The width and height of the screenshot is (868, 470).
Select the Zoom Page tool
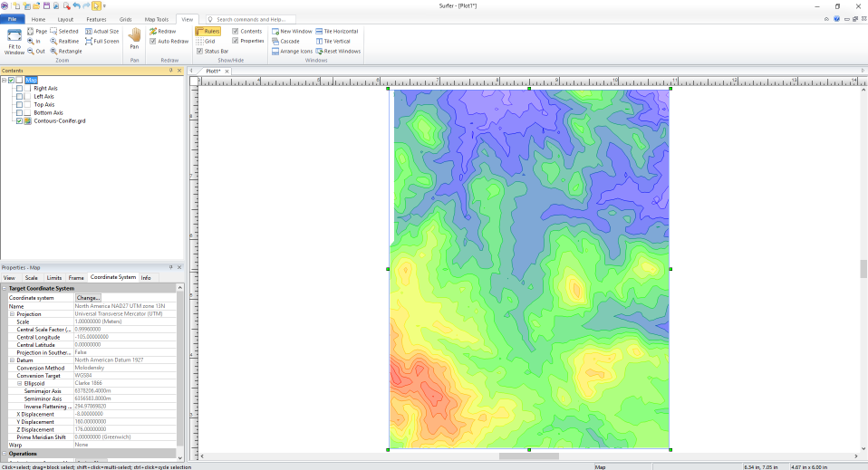(x=37, y=32)
